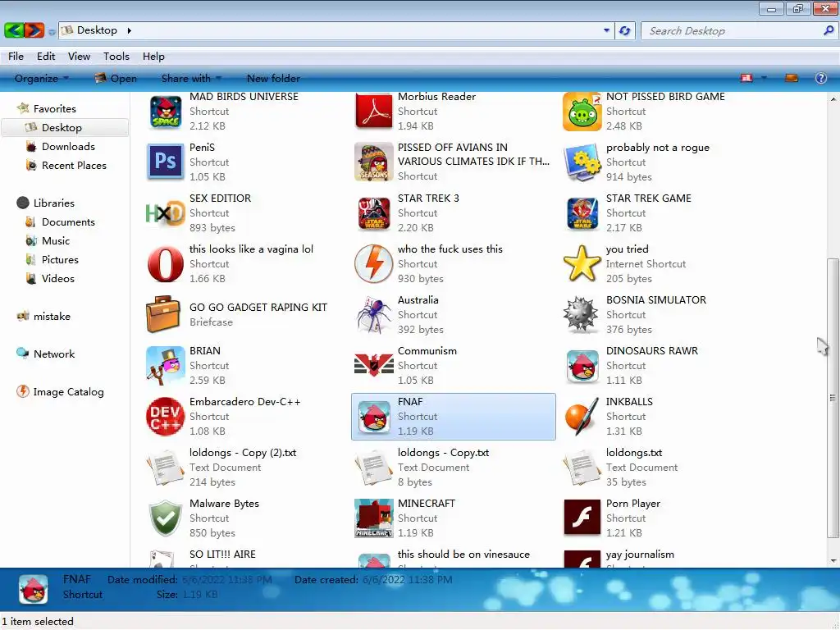Select the Australia spider icon
The height and width of the screenshot is (630, 840).
point(374,315)
